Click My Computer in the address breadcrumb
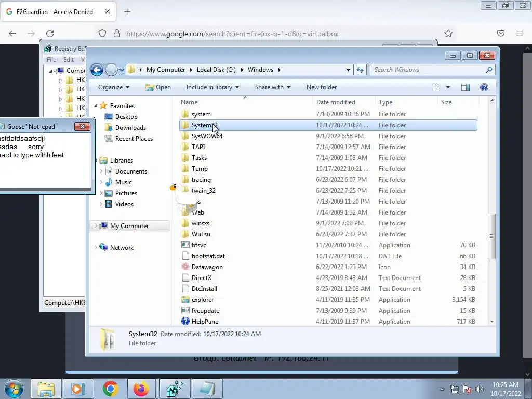This screenshot has height=399, width=532. (166, 70)
